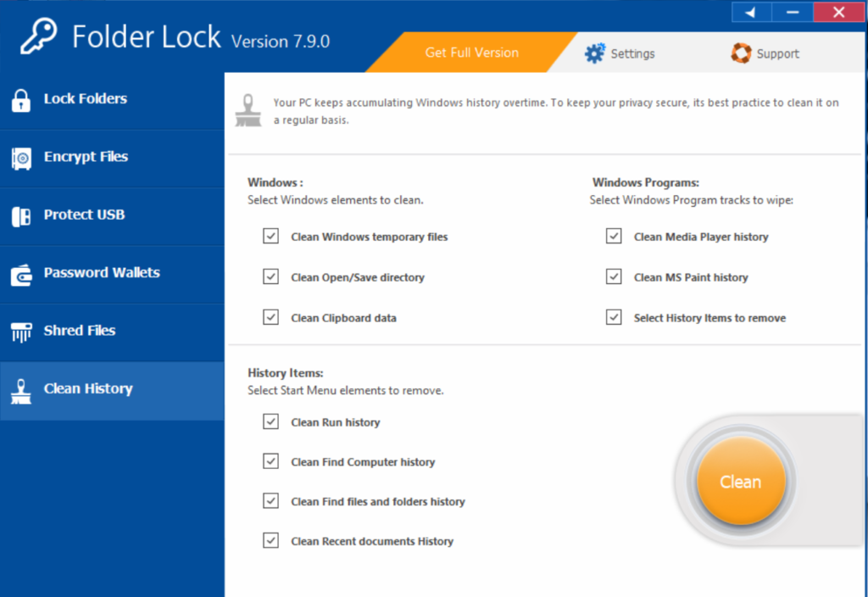Disable Clean Media Player history
Viewport: 868px width, 597px height.
pyautogui.click(x=613, y=236)
